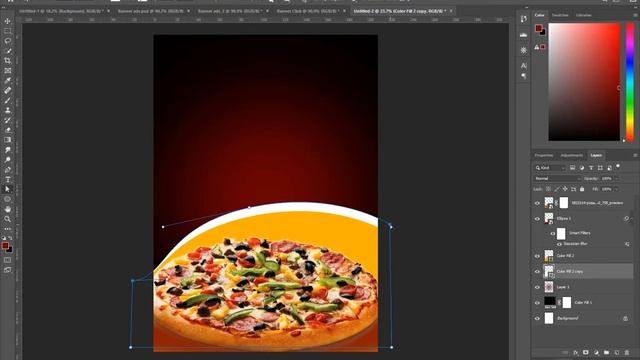Change screen mode from toolbar bottom
The height and width of the screenshot is (360, 640).
click(7, 270)
